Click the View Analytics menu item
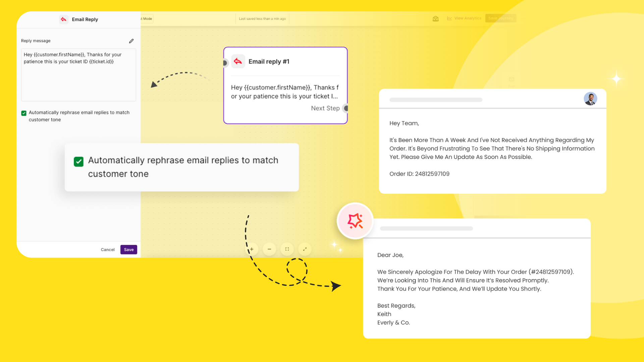Viewport: 644px width, 362px height. (465, 18)
